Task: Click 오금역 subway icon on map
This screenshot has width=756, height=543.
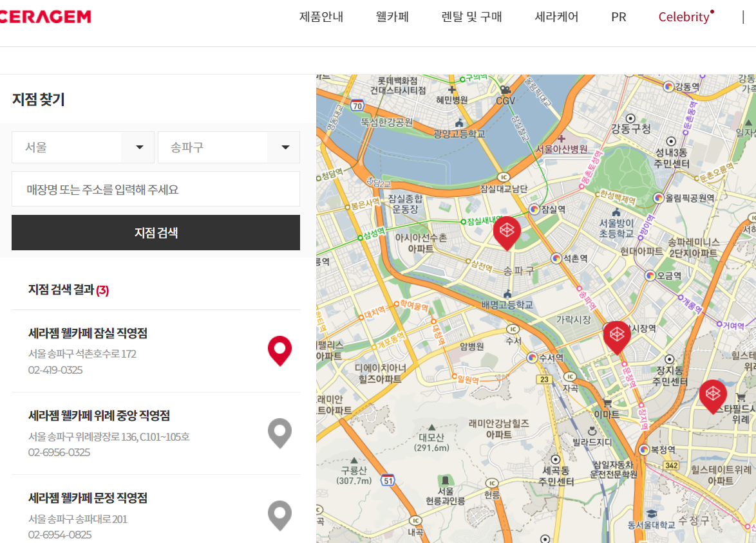Action: tap(650, 275)
